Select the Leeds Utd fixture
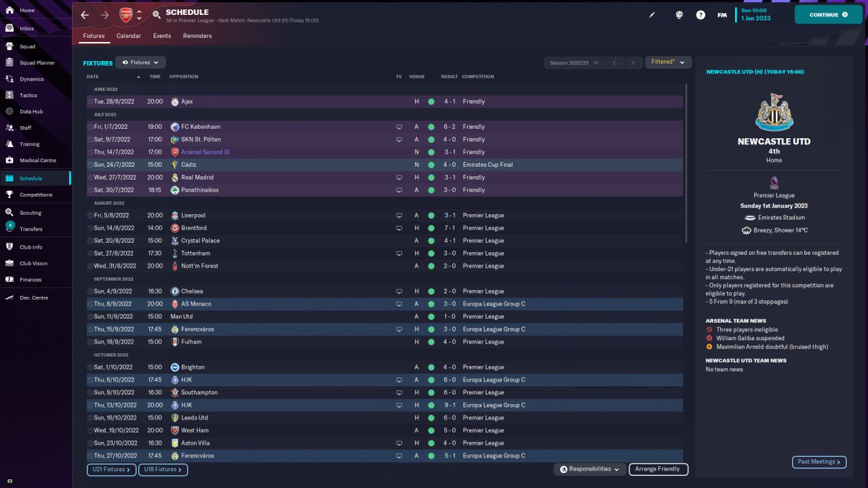Screen dimensions: 868x488 pos(384,418)
